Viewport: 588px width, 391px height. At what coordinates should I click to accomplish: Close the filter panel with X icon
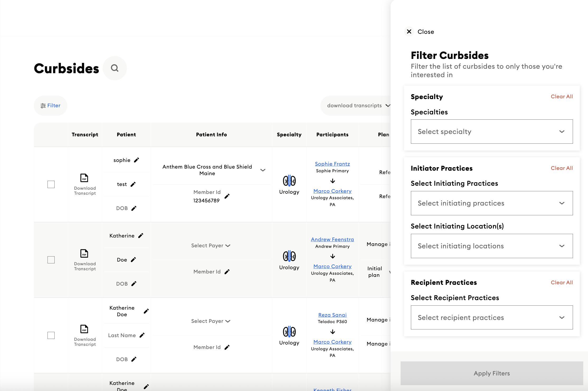coord(409,32)
